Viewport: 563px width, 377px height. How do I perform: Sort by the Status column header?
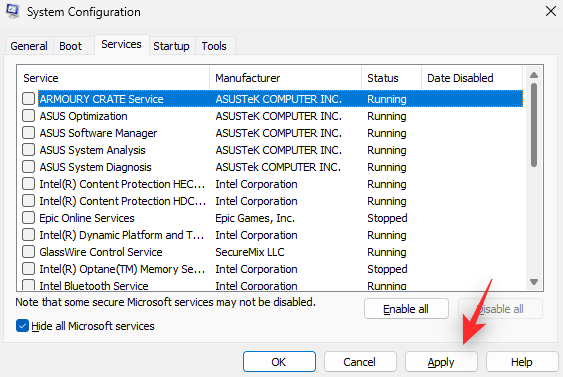[x=391, y=78]
